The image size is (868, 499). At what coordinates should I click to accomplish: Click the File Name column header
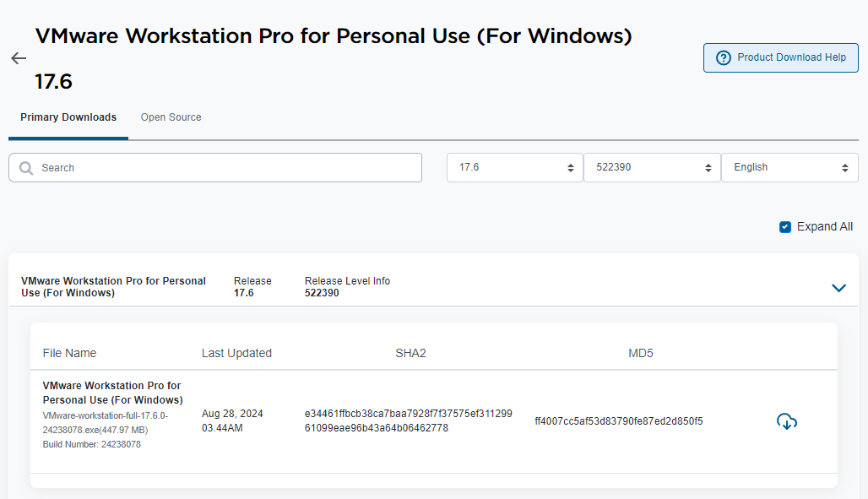(x=70, y=353)
